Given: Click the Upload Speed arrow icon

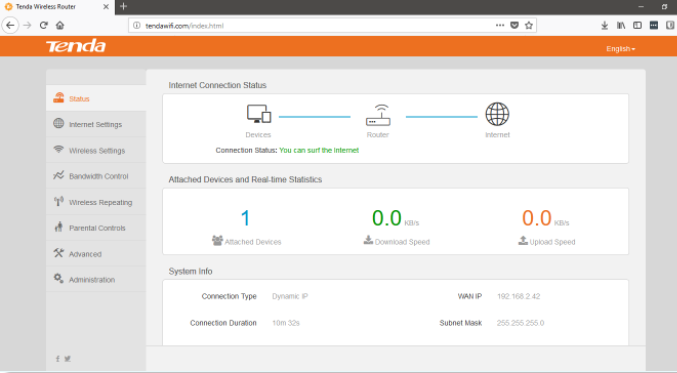Looking at the screenshot, I should pos(523,240).
